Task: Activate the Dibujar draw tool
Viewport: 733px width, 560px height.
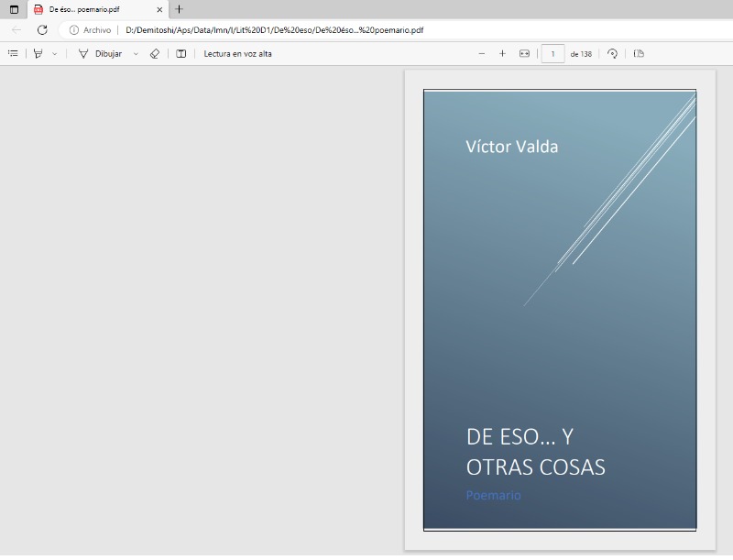Action: coord(100,54)
